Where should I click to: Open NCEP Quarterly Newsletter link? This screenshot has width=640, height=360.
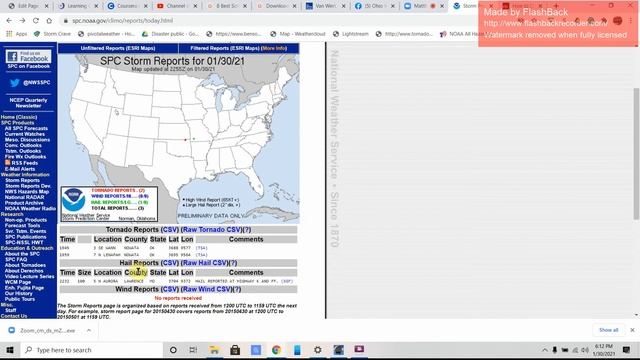(x=28, y=103)
